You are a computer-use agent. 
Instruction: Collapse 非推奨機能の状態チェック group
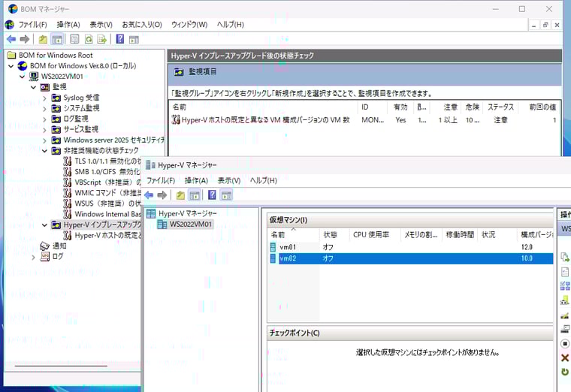click(x=44, y=151)
